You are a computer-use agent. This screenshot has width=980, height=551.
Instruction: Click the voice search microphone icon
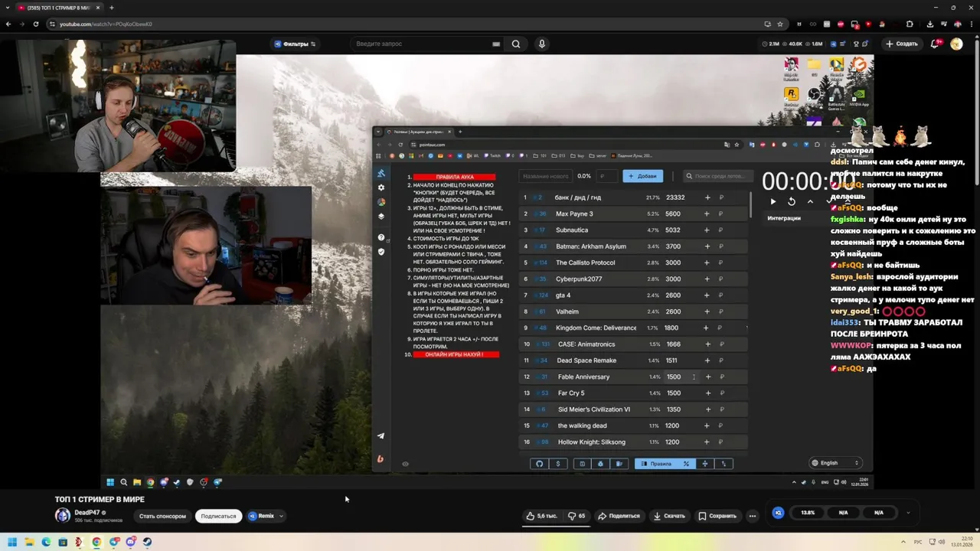541,44
